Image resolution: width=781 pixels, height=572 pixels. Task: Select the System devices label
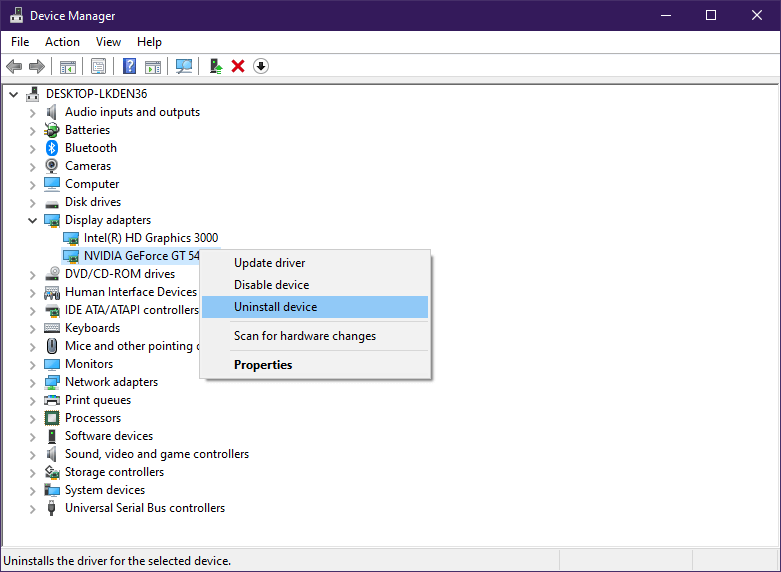105,490
